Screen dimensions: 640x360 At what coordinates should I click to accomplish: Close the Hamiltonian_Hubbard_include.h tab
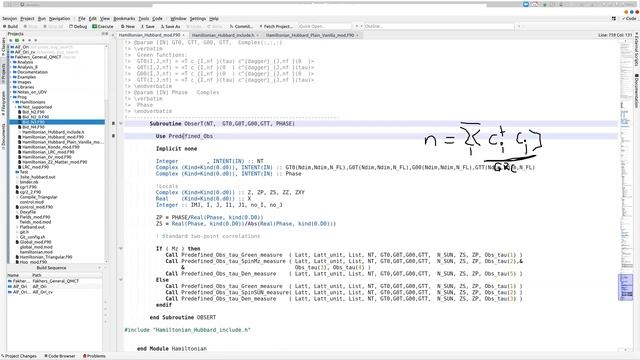point(257,36)
